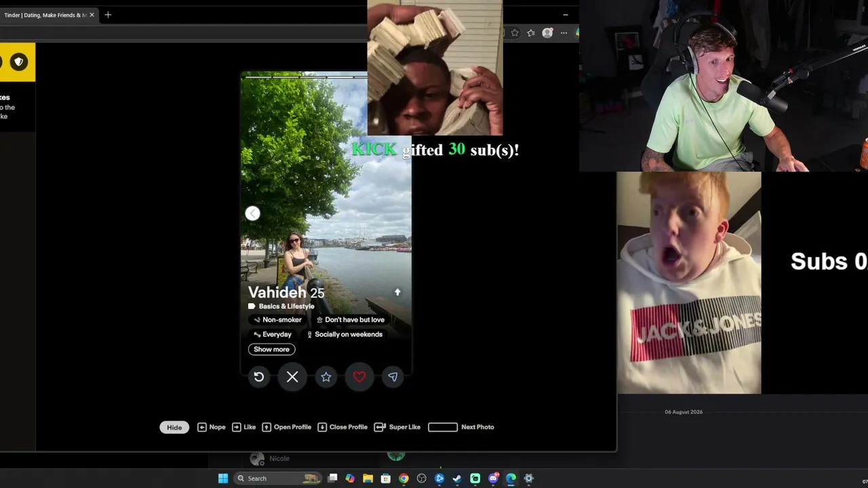868x488 pixels.
Task: Switch to Google Chrome on the taskbar
Action: point(403,479)
